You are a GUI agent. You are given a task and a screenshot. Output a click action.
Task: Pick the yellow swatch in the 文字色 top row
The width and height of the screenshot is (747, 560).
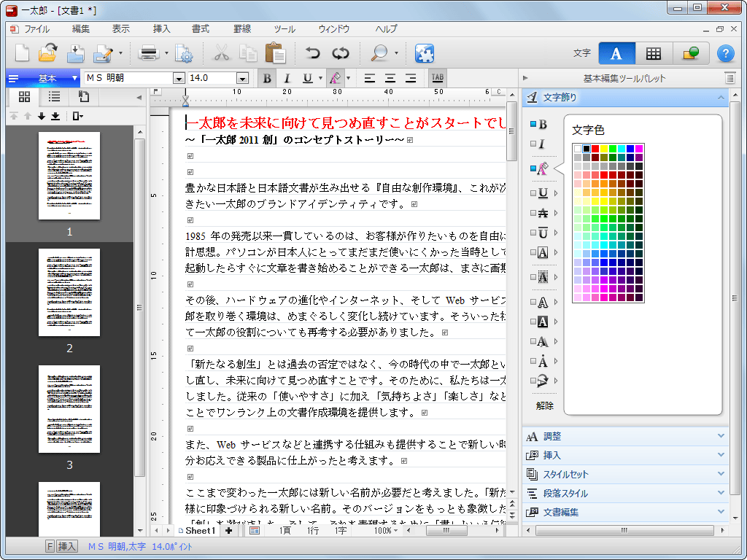[603, 149]
